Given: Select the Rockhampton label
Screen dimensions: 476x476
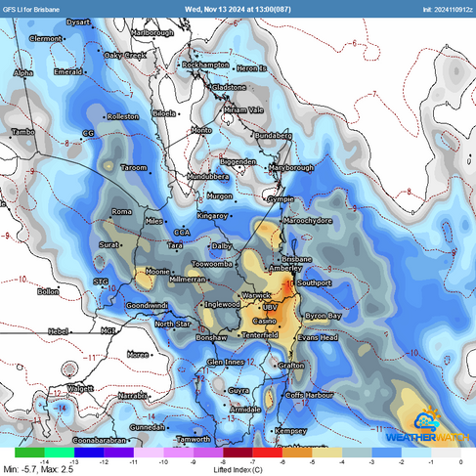Looking at the screenshot, I should [x=205, y=65].
